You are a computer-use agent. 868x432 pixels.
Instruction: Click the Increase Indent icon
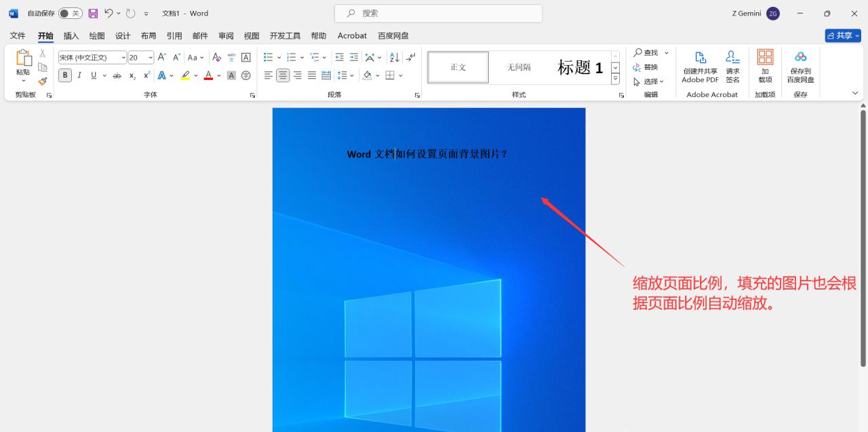(x=354, y=58)
